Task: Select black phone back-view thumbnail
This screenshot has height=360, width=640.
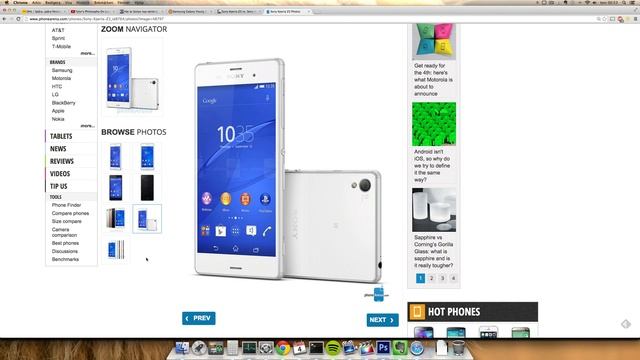Action: pyautogui.click(x=147, y=188)
